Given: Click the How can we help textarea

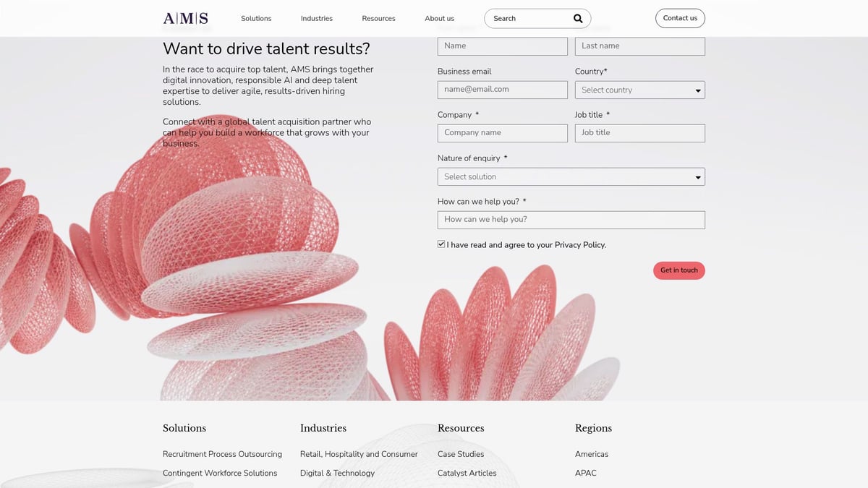Looking at the screenshot, I should pos(571,220).
